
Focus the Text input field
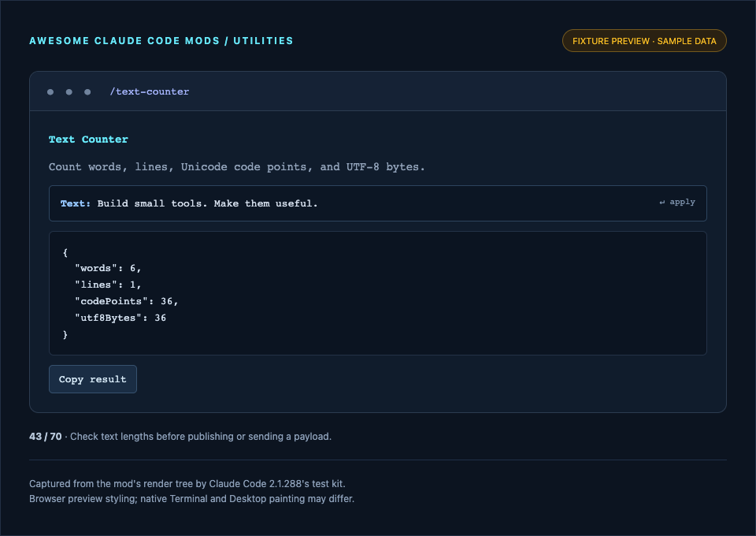pyautogui.click(x=377, y=203)
